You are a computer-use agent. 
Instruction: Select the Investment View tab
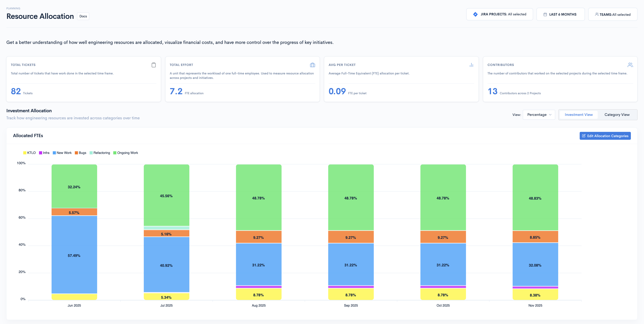578,115
